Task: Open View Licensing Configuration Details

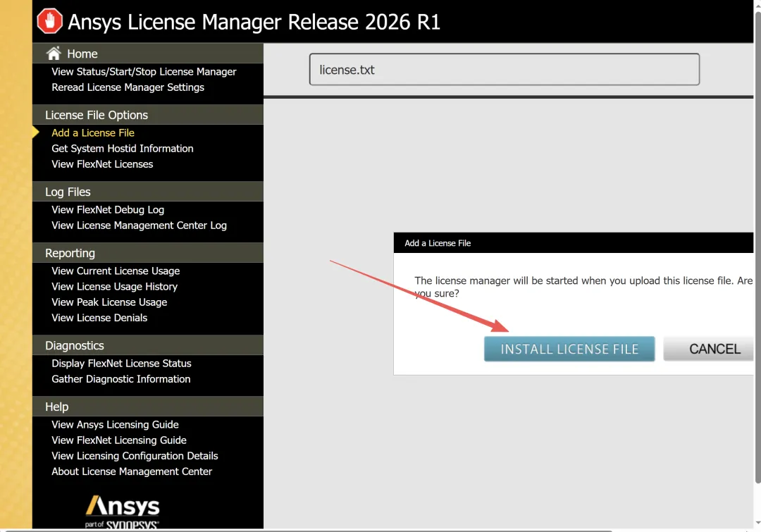Action: click(x=135, y=455)
